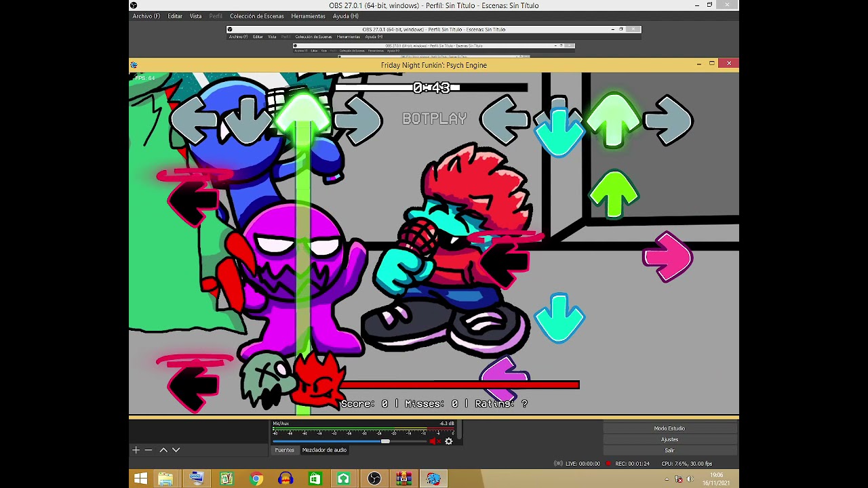Open the green house taskbar icon

[x=344, y=479]
